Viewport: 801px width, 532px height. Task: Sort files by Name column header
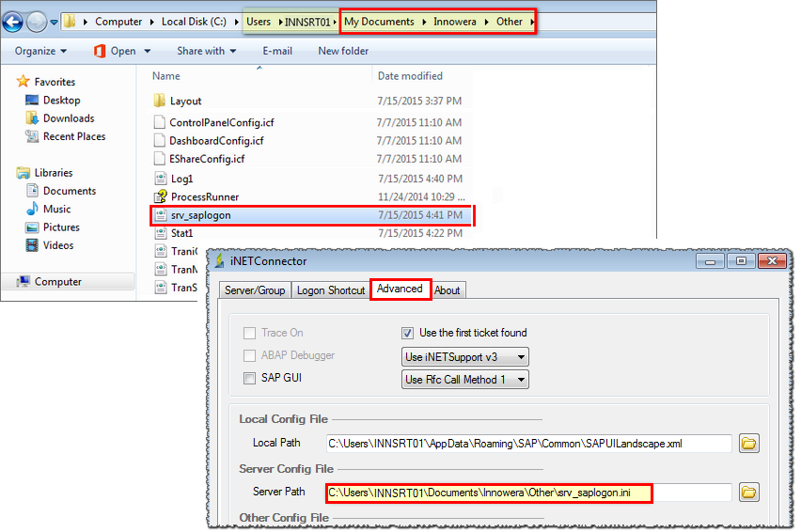(x=166, y=76)
